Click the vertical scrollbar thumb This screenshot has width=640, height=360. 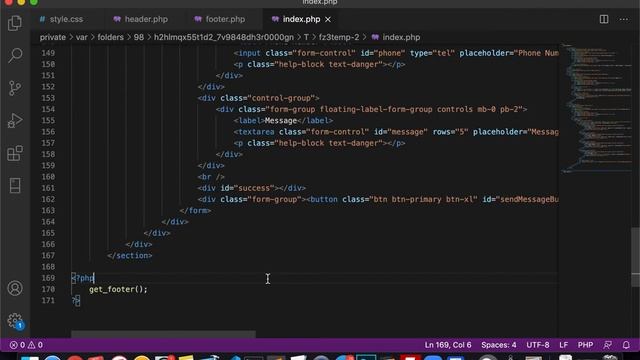point(636,257)
